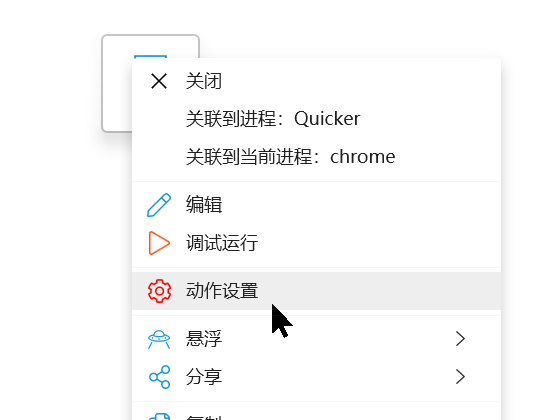
Task: Click the orange play triangle icon
Action: point(159,243)
